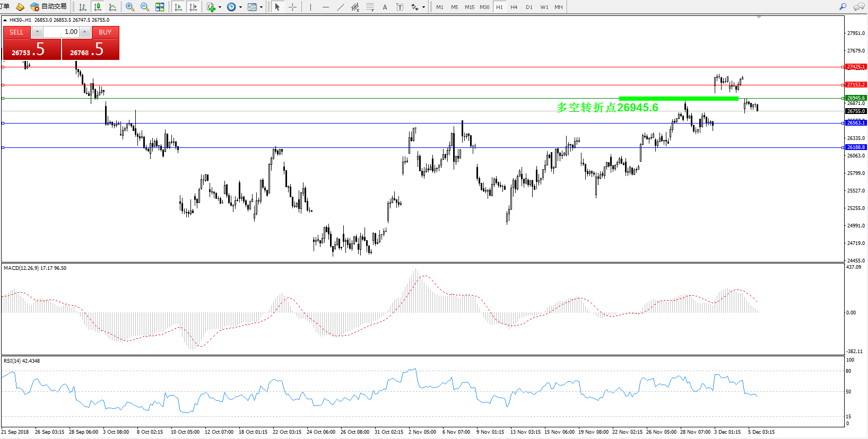Toggle the chart shift option
The height and width of the screenshot is (439, 868).
[193, 7]
